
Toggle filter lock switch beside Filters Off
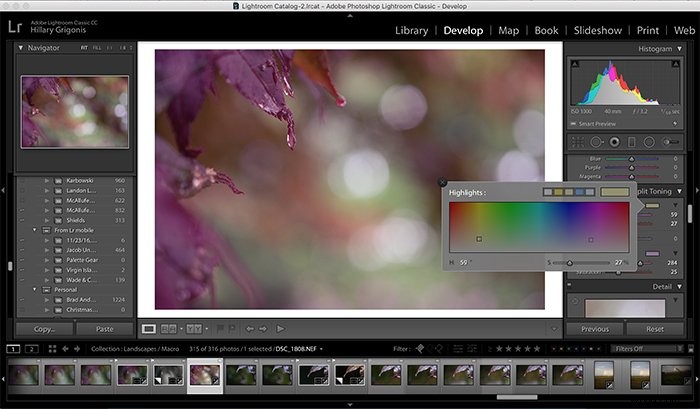(691, 349)
